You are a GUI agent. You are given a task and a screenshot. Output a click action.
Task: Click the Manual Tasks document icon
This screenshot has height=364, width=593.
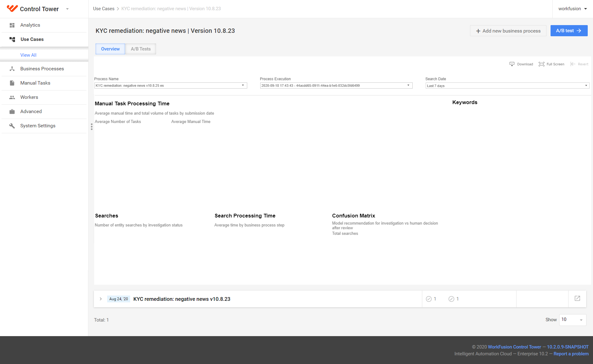[12, 83]
